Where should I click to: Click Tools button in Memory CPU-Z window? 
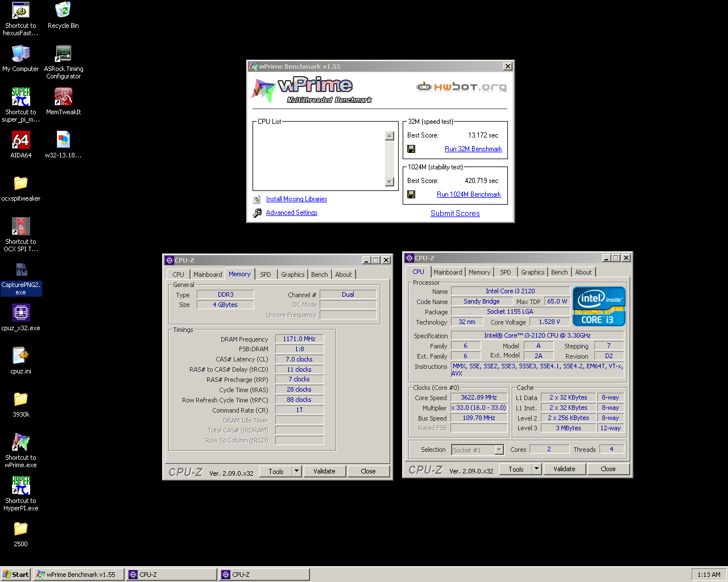pos(276,471)
